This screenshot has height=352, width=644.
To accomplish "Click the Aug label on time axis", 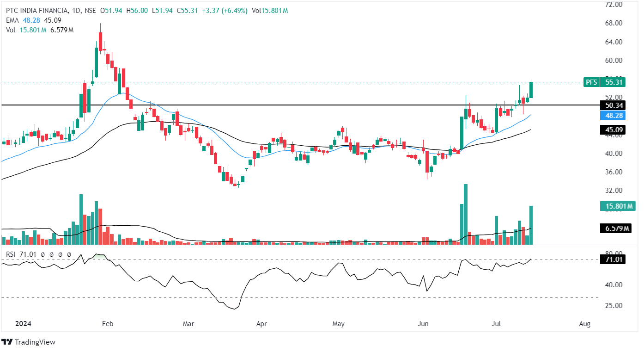I will (x=584, y=323).
